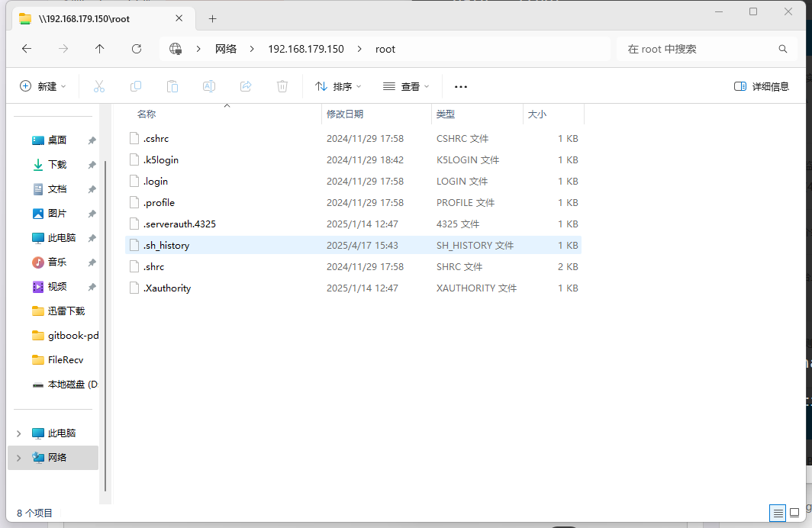Select the .shrc file
The height and width of the screenshot is (528, 812).
coord(353,266)
